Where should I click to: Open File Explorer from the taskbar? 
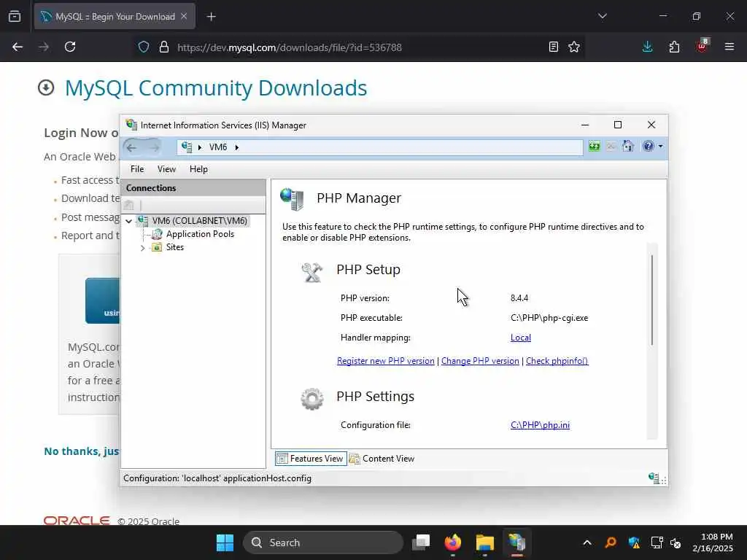coord(484,542)
